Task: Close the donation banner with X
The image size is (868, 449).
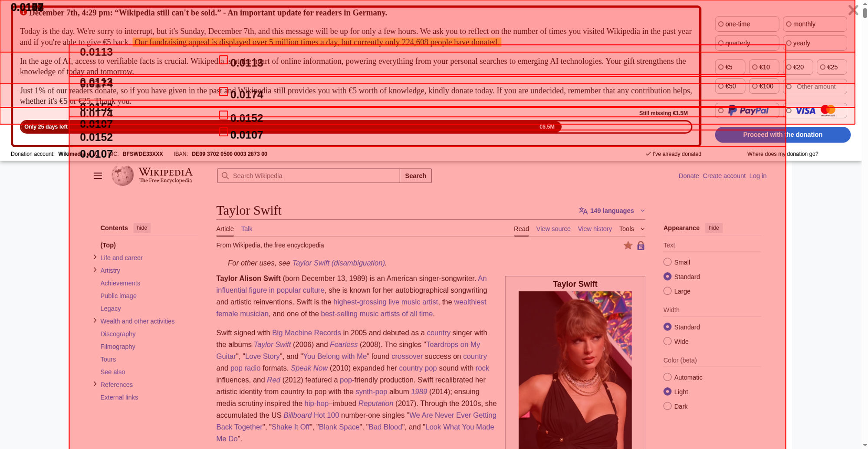Action: pyautogui.click(x=853, y=10)
